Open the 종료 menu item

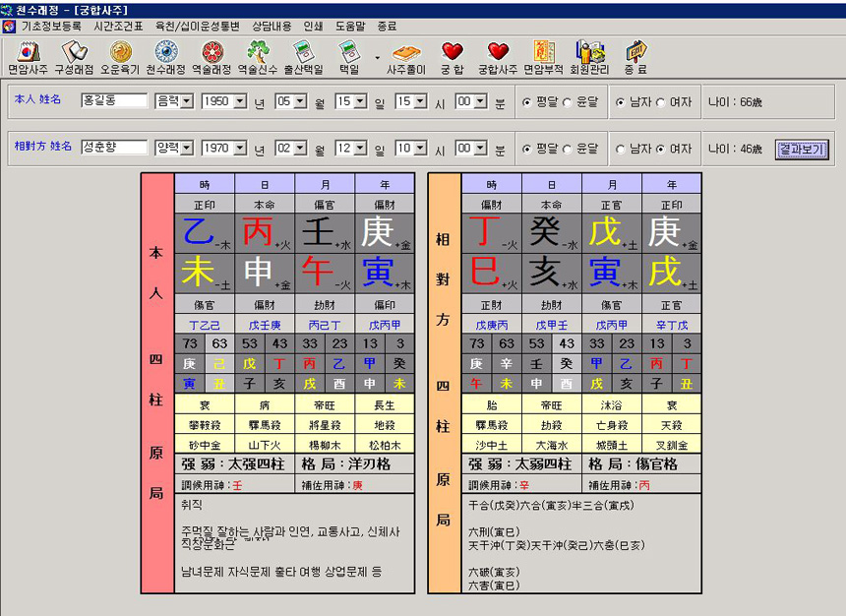pyautogui.click(x=387, y=27)
